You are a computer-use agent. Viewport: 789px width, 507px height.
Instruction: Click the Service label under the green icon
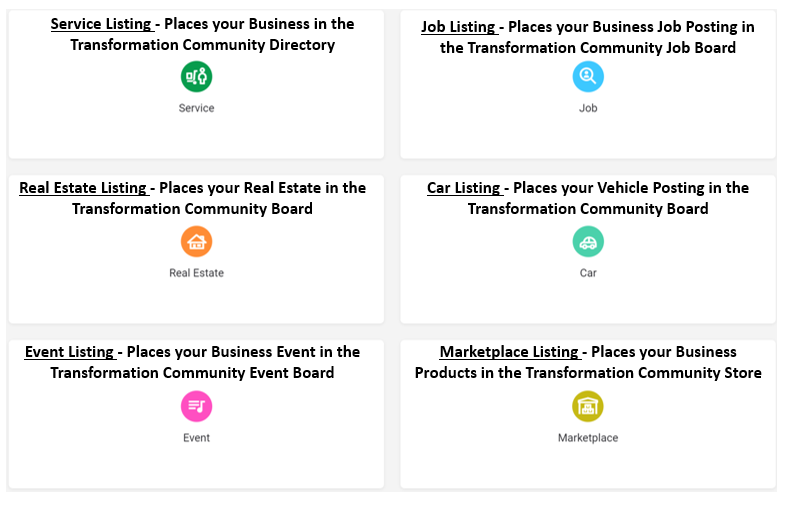pos(196,108)
